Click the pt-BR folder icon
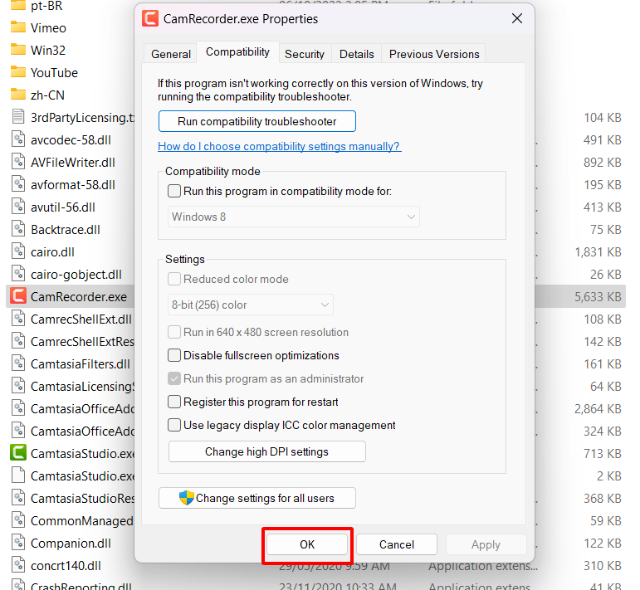 coord(18,5)
